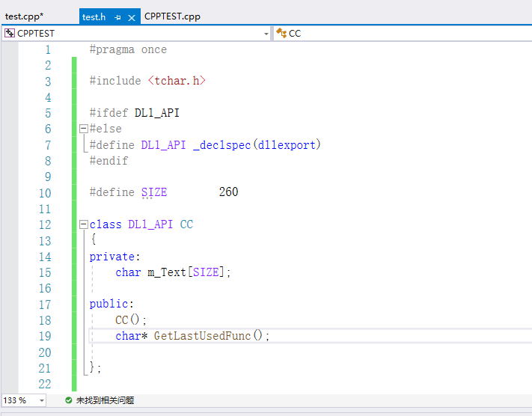
Task: Click the <tchar.h> include text
Action: coord(177,81)
